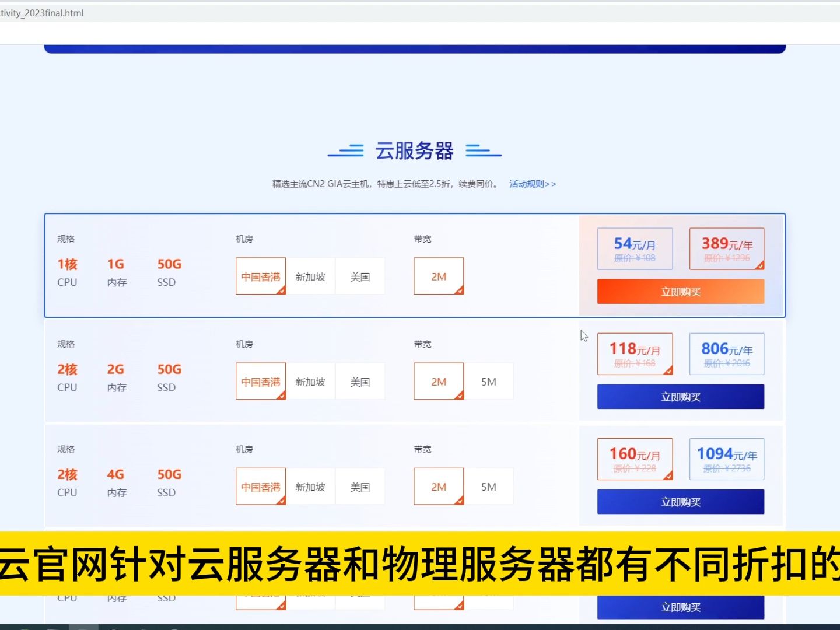Select 5M bandwidth in 2核 4G row
This screenshot has width=840, height=630.
coord(489,487)
